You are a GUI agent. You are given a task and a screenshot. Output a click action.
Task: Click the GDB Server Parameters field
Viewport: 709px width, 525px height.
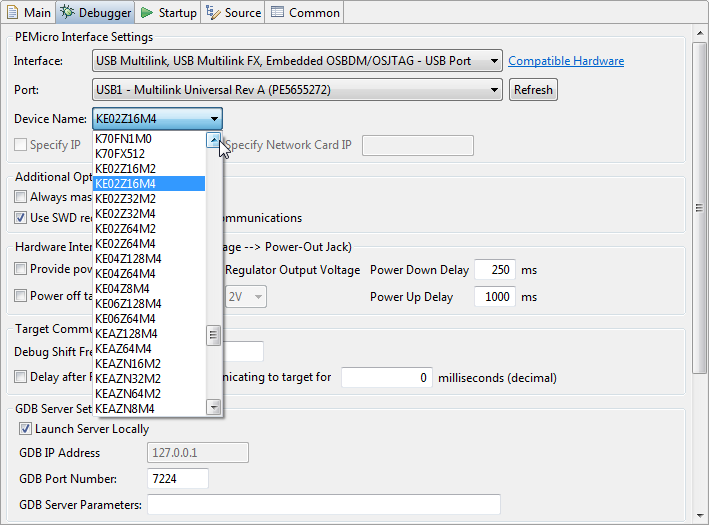tap(324, 504)
